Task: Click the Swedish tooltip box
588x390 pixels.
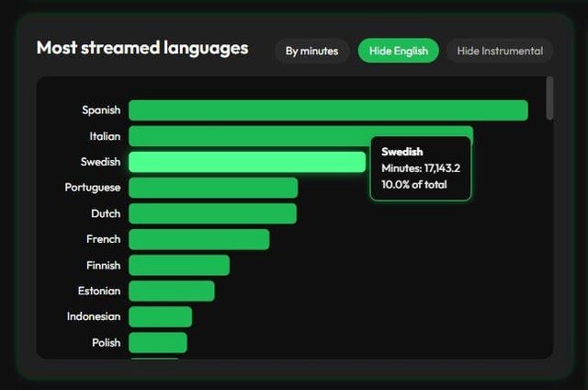Action: tap(420, 168)
